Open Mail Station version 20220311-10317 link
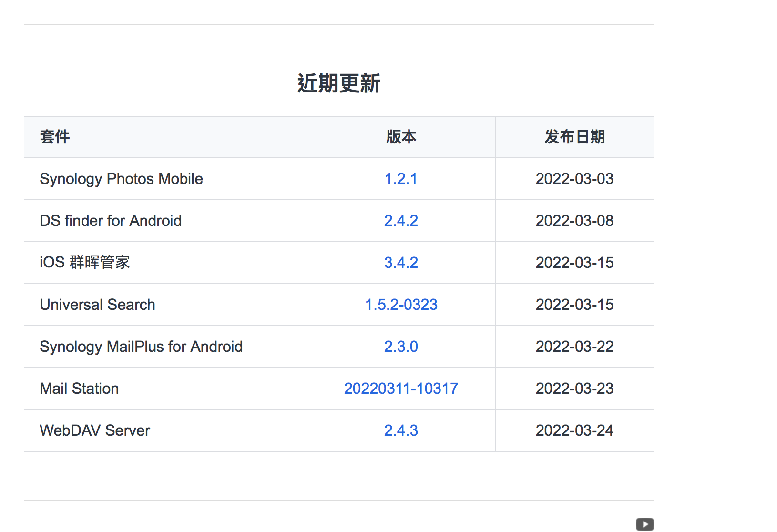The height and width of the screenshot is (532, 777). (x=401, y=389)
